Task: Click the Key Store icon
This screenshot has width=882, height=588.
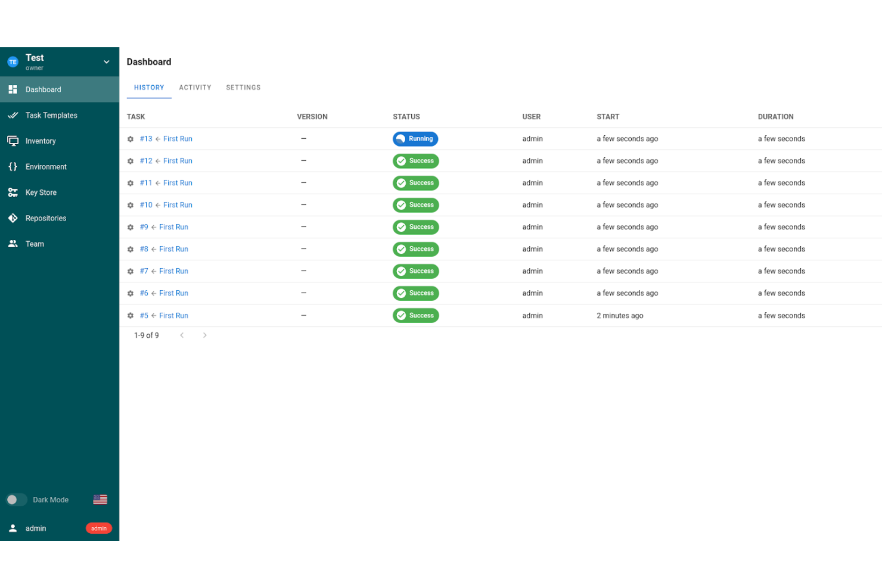Action: coord(13,192)
